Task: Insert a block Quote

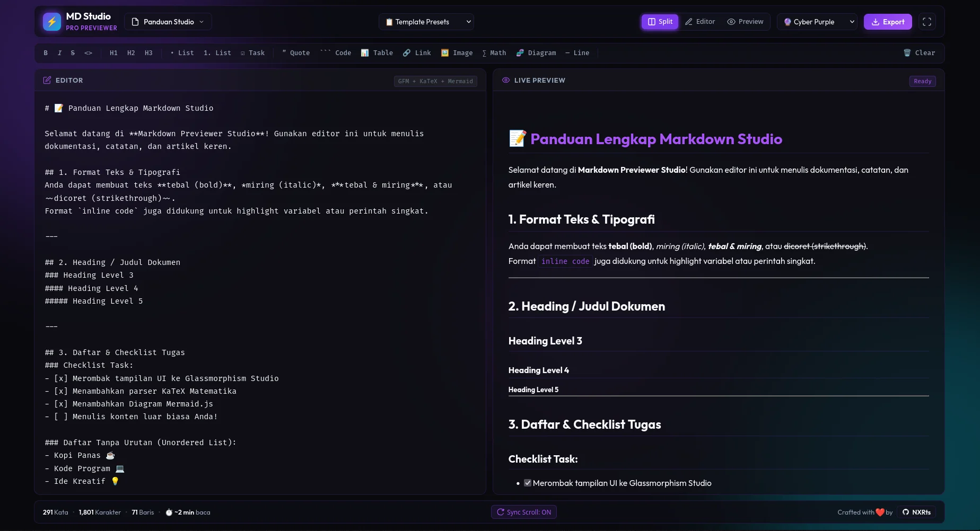Action: coord(296,53)
